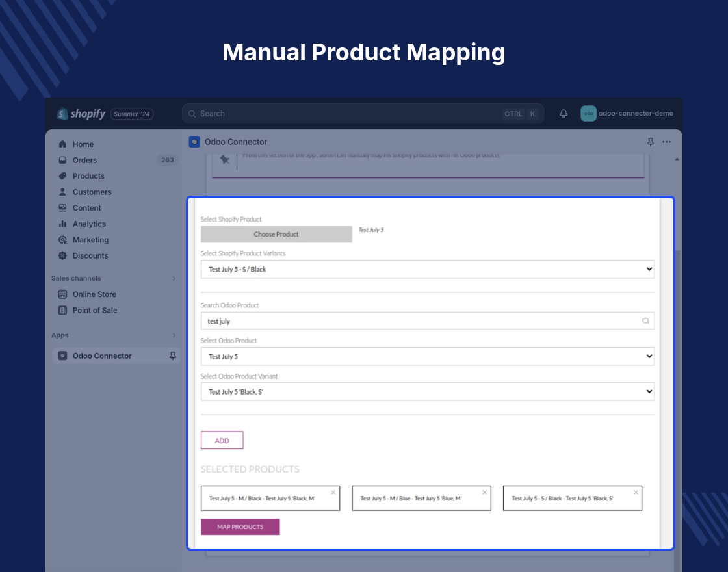
Task: Open the notifications bell
Action: pos(563,114)
